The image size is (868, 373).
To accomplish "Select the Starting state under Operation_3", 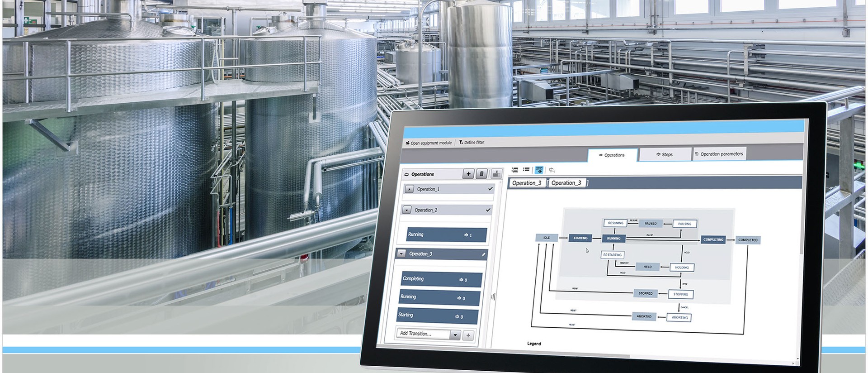I will click(x=437, y=316).
